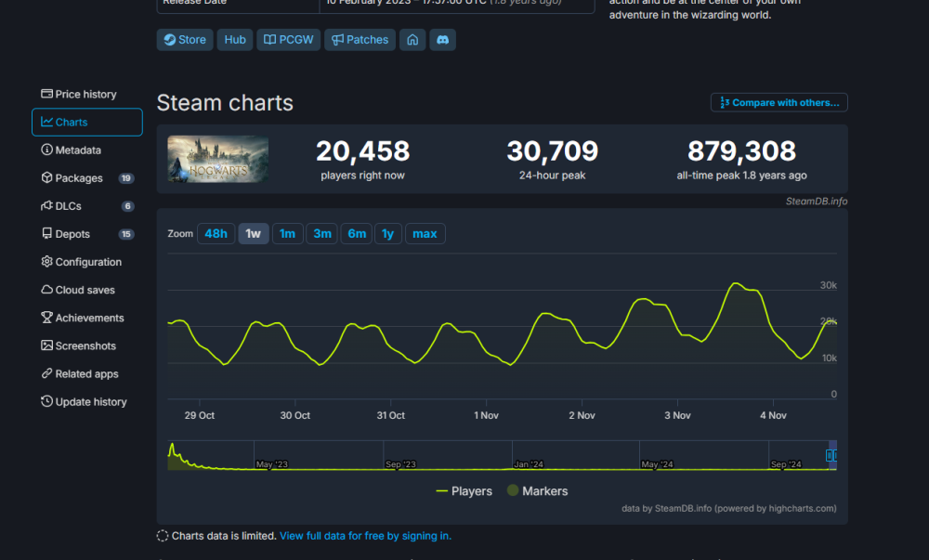
Task: Open Achievements in the sidebar
Action: coord(88,318)
